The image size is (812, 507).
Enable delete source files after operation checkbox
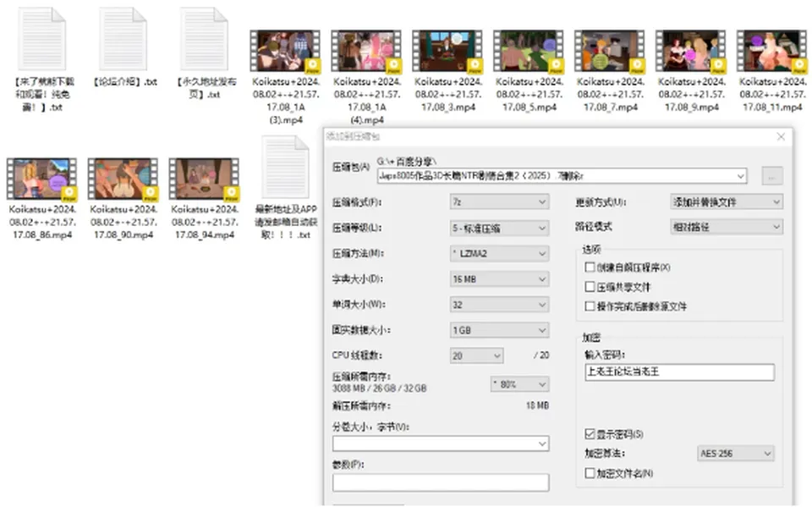pyautogui.click(x=590, y=306)
